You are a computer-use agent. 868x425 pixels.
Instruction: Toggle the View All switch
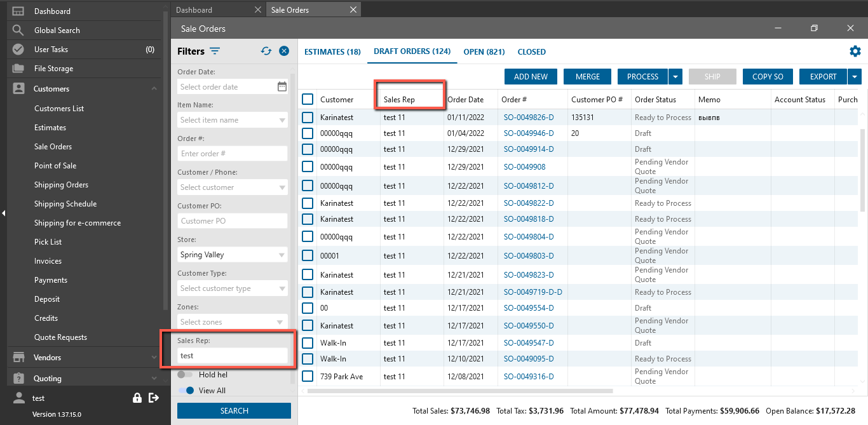186,391
